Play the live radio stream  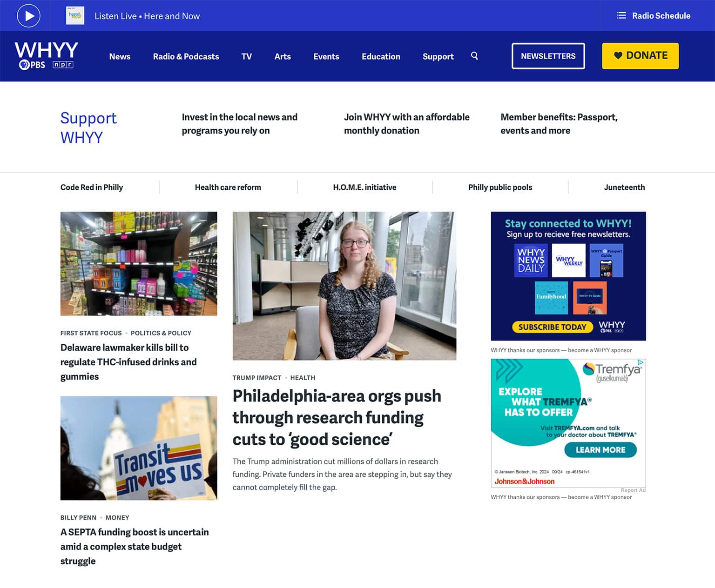tap(29, 16)
